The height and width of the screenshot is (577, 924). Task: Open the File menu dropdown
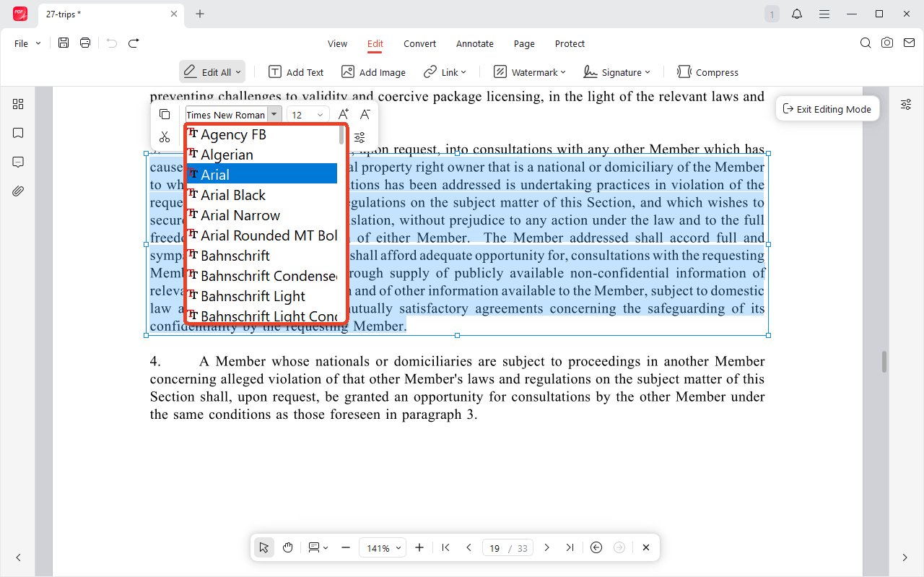[27, 43]
